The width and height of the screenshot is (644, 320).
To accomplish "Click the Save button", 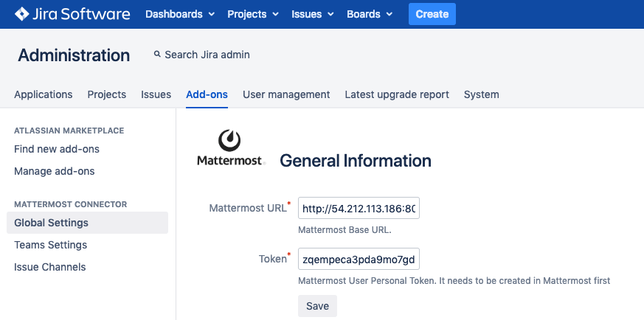I will (x=317, y=306).
